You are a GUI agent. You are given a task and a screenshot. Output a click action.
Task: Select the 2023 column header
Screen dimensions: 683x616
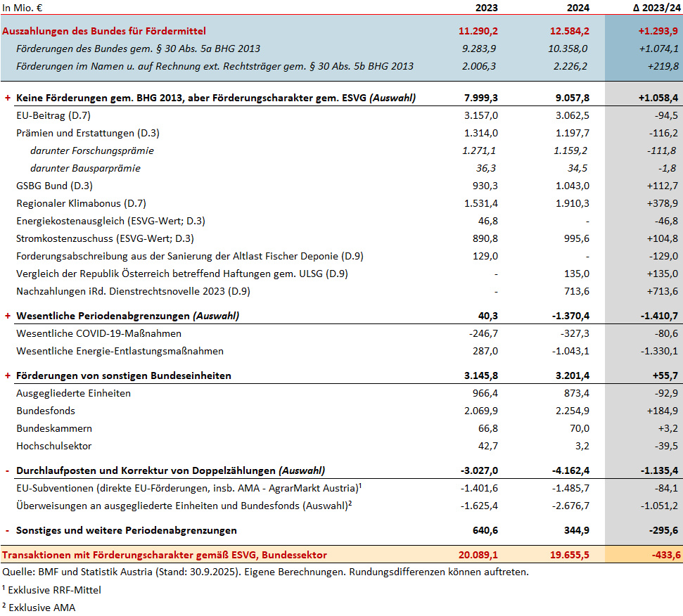[x=486, y=8]
